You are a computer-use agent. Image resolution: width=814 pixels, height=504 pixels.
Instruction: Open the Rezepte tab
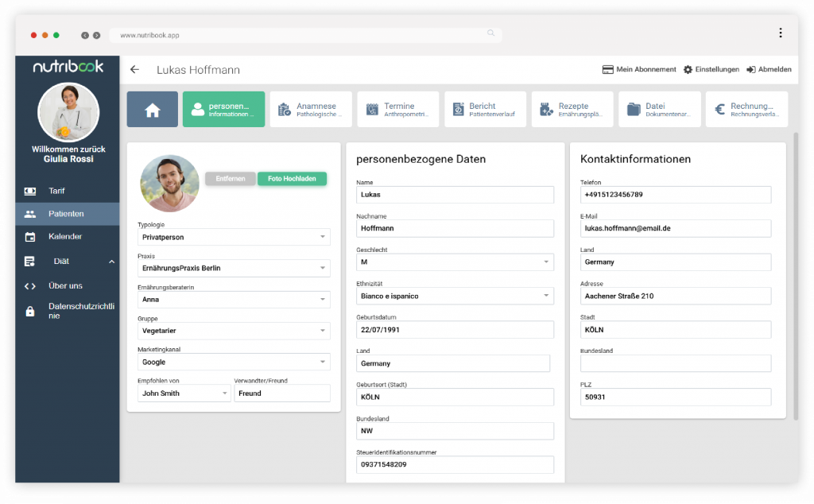[x=572, y=110]
